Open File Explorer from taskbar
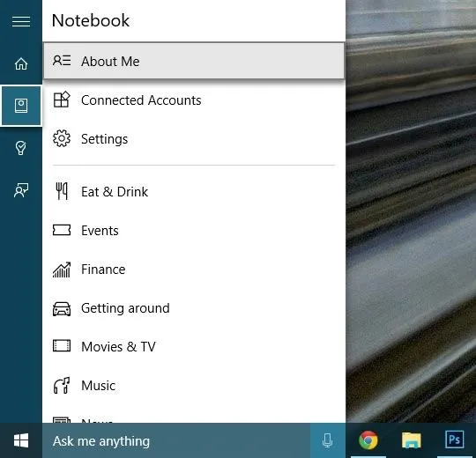Screen dimensions: 476x458 [412, 440]
